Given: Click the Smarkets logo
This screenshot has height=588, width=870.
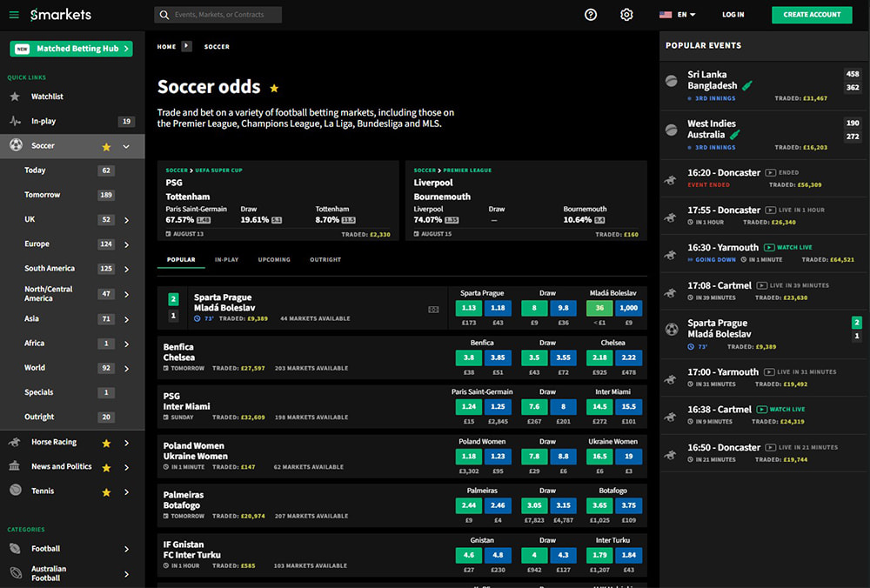Looking at the screenshot, I should coord(61,15).
